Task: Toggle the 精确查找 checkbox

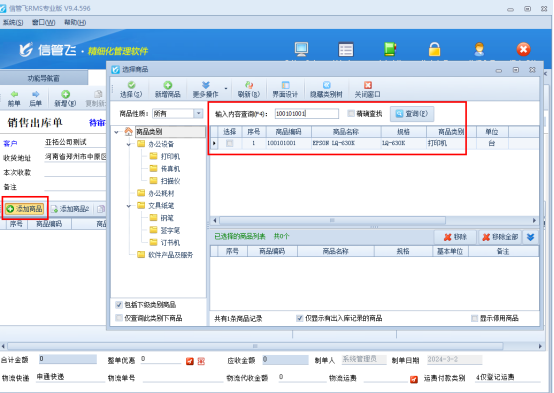Action: pyautogui.click(x=350, y=113)
